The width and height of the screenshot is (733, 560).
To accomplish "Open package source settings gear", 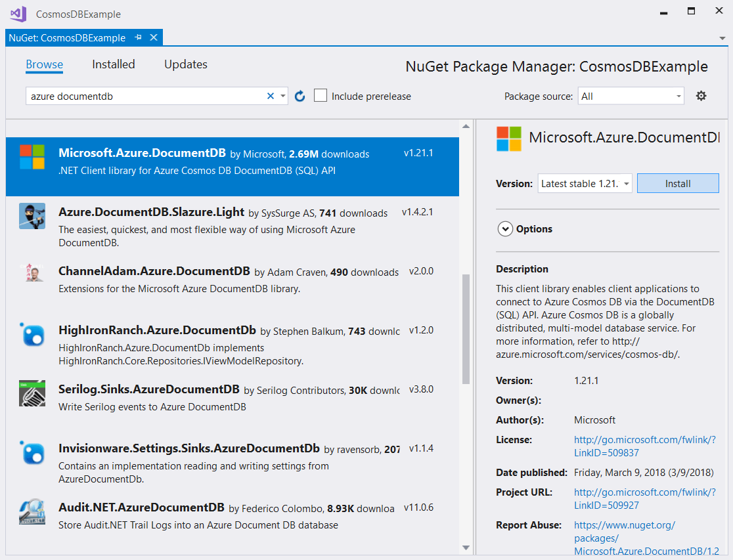I will click(x=701, y=96).
